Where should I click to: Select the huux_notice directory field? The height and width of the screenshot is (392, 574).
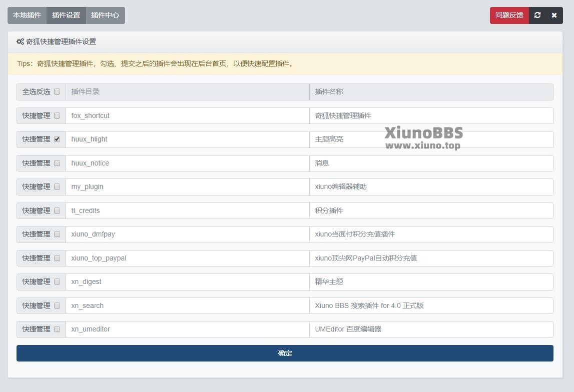[188, 163]
